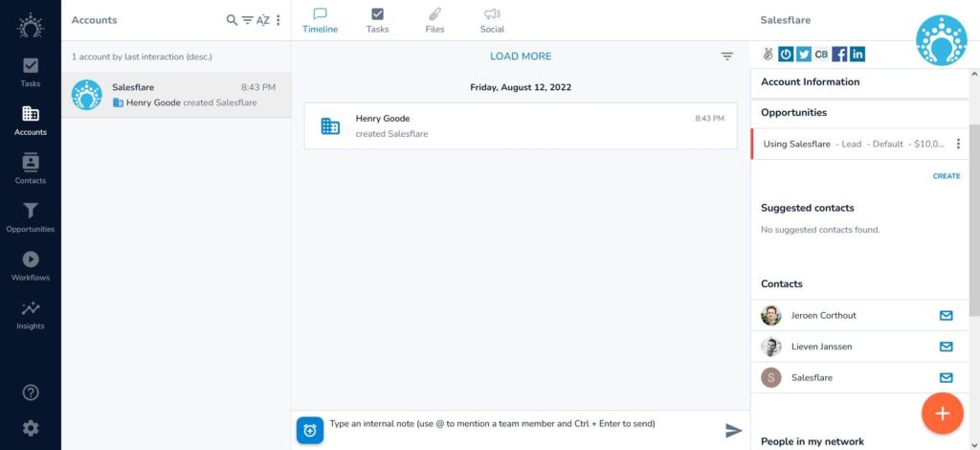The height and width of the screenshot is (450, 980).
Task: Open the timeline filter icon
Action: click(727, 56)
